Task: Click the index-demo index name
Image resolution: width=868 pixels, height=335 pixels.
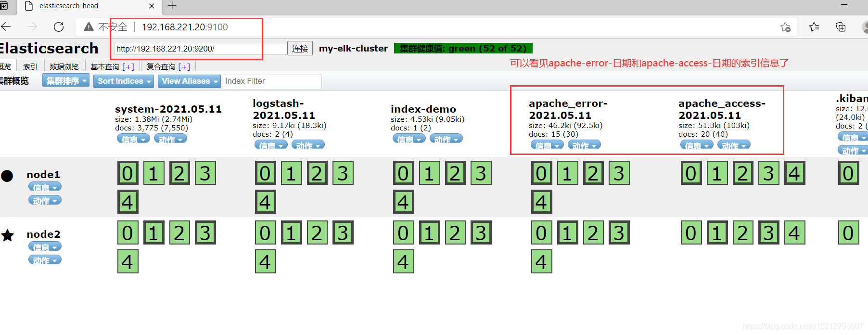Action: pyautogui.click(x=423, y=109)
